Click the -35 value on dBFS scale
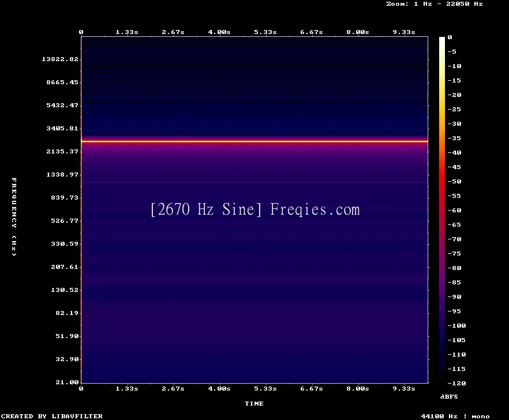509x420 pixels. click(454, 138)
